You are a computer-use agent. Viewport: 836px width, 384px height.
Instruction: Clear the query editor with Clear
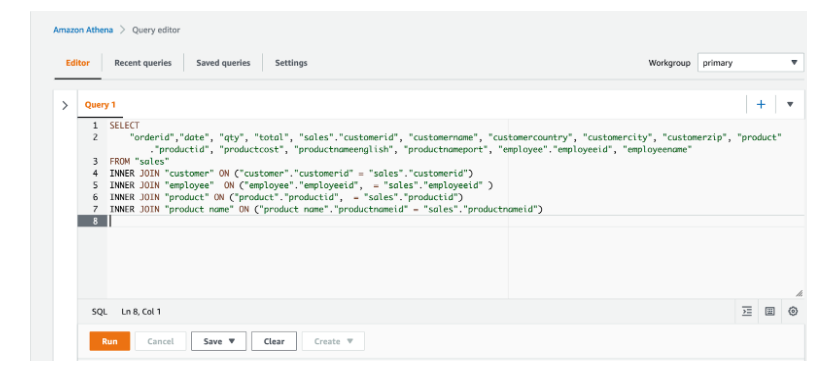274,341
